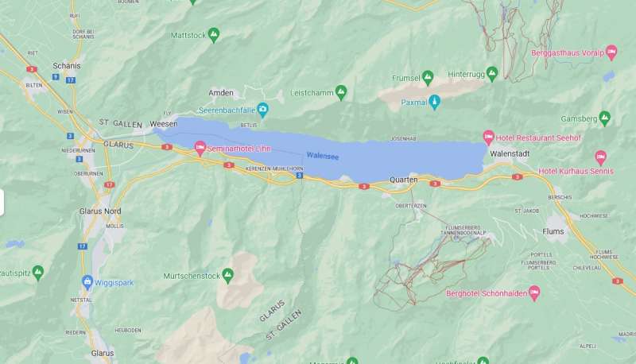
Task: Click the Walensee lake label
Action: 323,156
